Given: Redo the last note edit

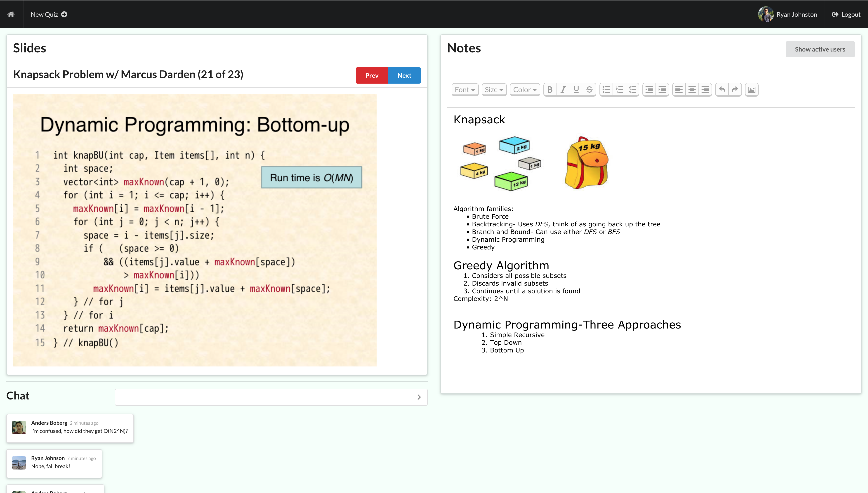Looking at the screenshot, I should tap(735, 90).
